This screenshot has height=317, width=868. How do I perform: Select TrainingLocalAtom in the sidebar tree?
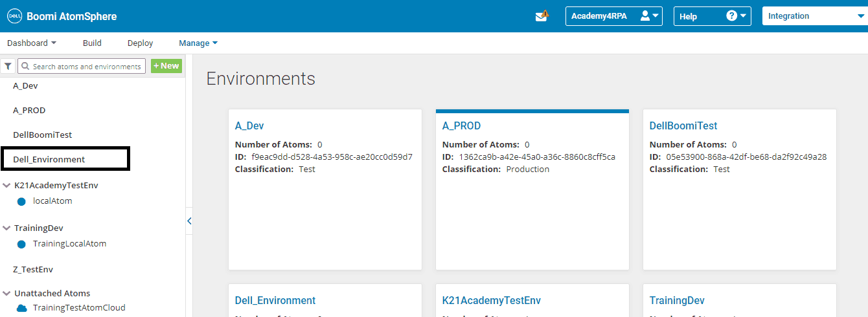[69, 245]
